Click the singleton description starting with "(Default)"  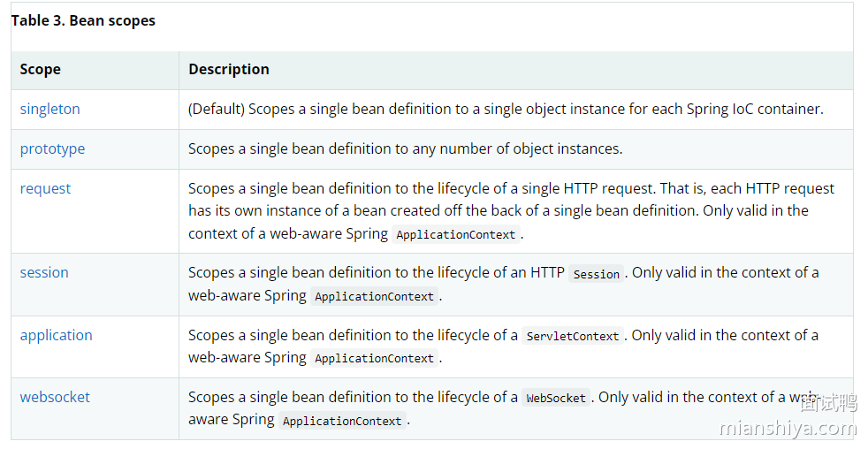click(506, 109)
